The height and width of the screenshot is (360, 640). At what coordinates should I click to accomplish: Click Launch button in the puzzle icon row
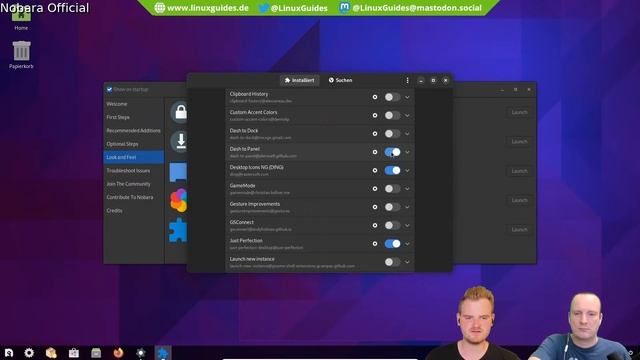(519, 230)
